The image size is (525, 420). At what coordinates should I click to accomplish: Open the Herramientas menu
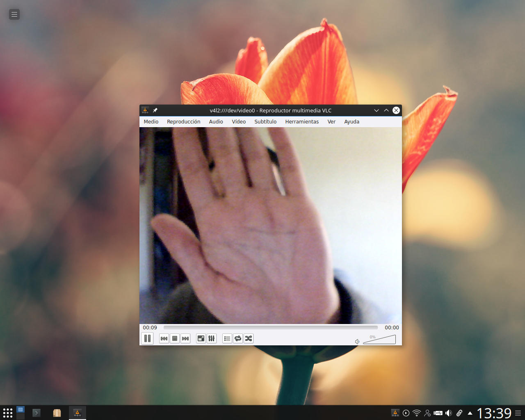tap(302, 122)
